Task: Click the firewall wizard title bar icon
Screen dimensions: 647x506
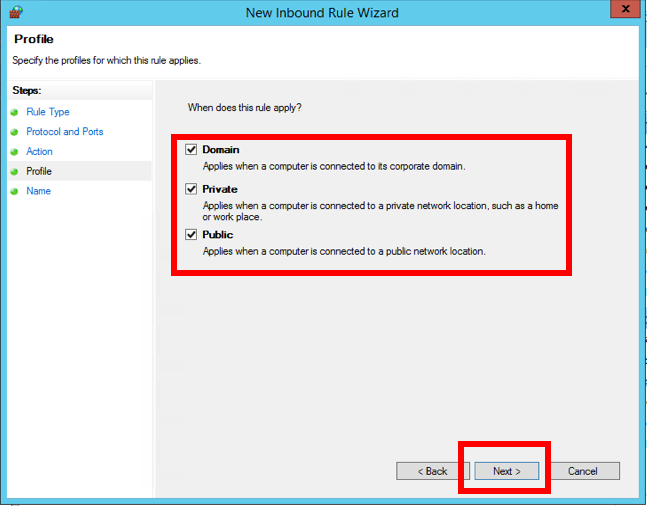Action: pos(16,12)
